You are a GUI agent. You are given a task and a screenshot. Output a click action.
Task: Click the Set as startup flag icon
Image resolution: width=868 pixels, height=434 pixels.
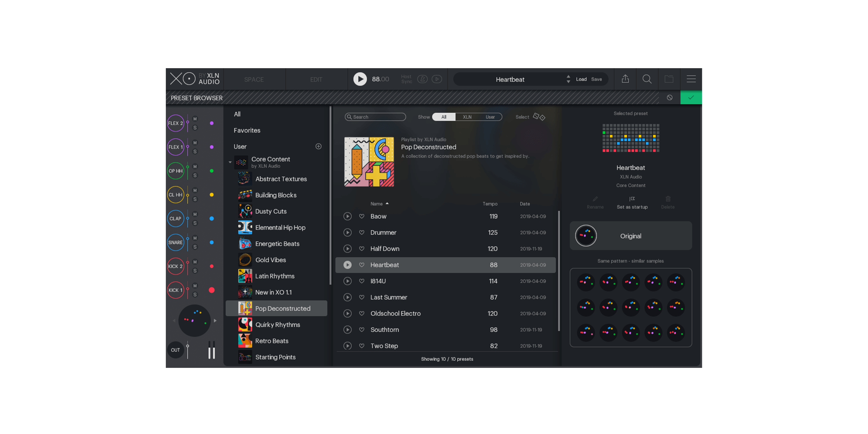click(632, 199)
